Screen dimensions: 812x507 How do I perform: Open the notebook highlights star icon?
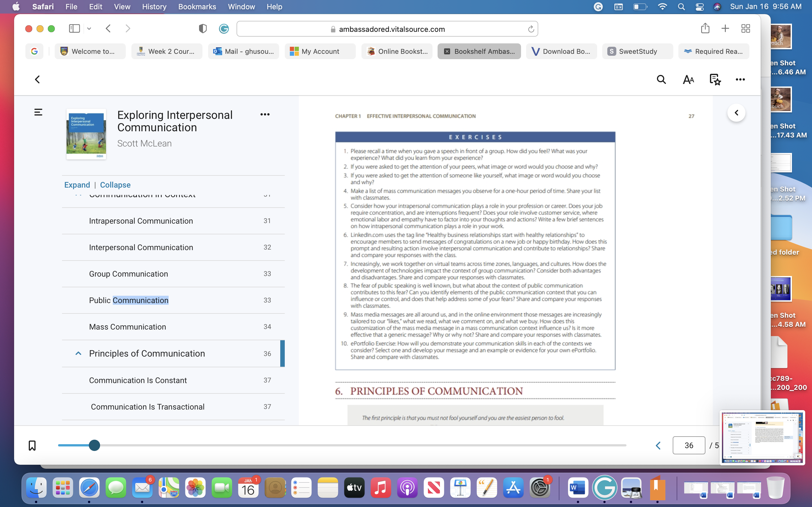715,79
